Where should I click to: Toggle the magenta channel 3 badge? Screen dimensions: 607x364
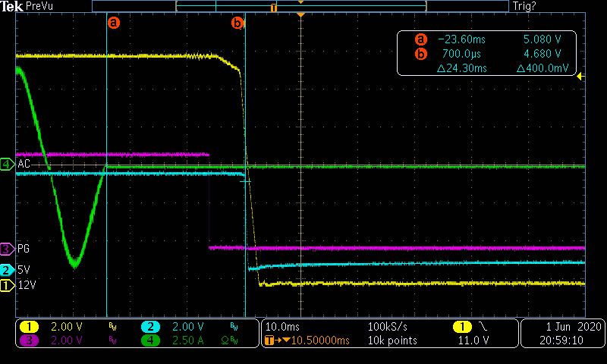tap(29, 340)
